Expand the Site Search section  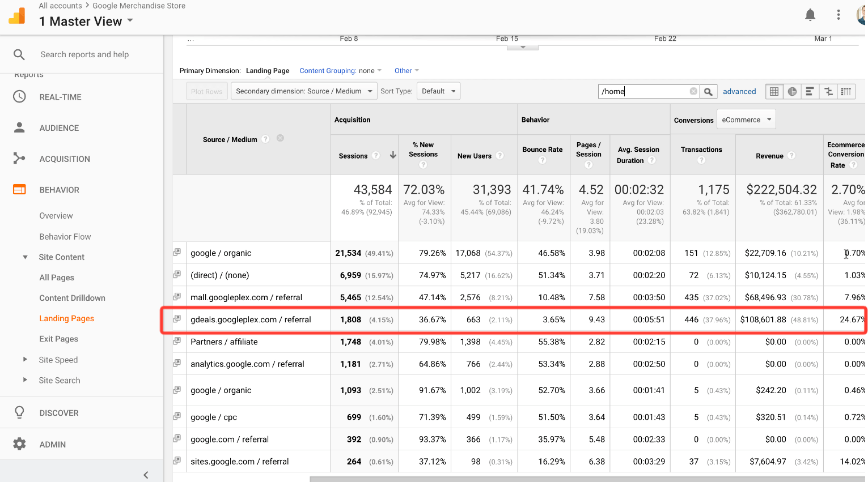tap(25, 379)
